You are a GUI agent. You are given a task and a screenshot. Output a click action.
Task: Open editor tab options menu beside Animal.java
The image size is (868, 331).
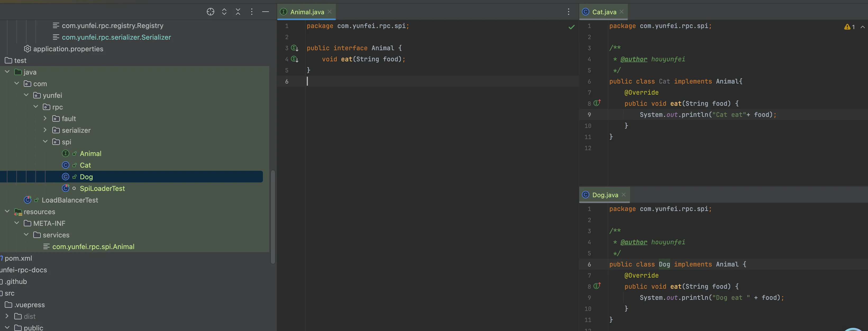pyautogui.click(x=568, y=12)
